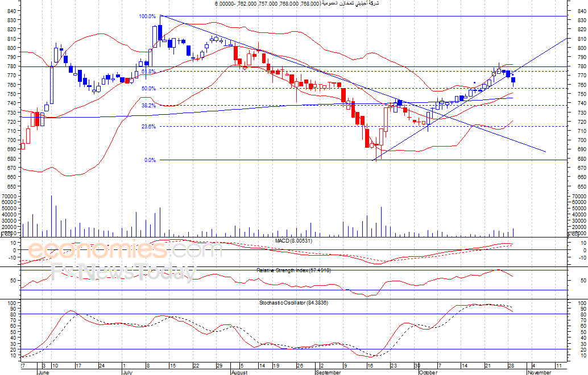This screenshot has height=375, width=588.
Task: Select the 38.2% retracement label
Action: click(x=148, y=106)
